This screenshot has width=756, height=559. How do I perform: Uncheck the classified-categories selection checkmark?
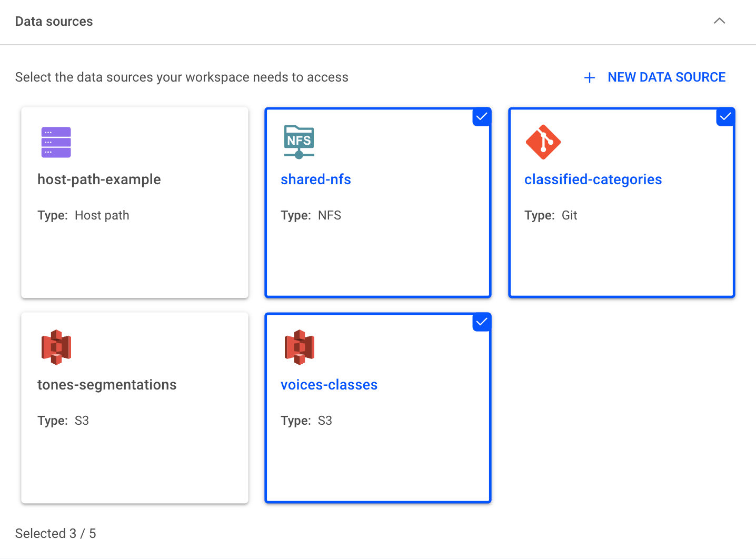pos(725,117)
